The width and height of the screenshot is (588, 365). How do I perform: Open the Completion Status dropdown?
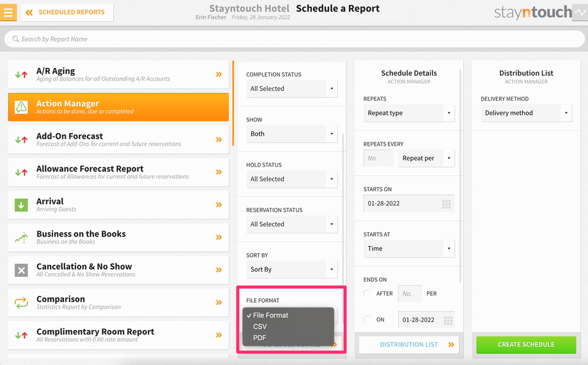point(291,88)
